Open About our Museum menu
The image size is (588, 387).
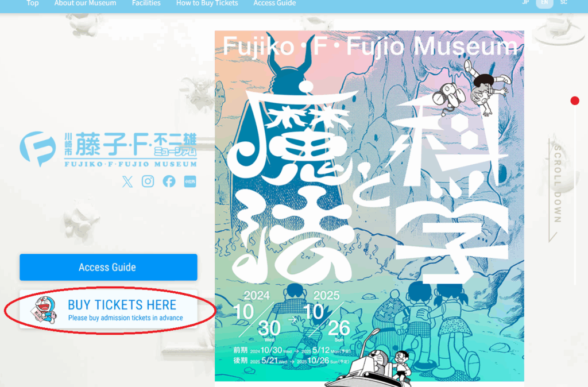pyautogui.click(x=85, y=3)
